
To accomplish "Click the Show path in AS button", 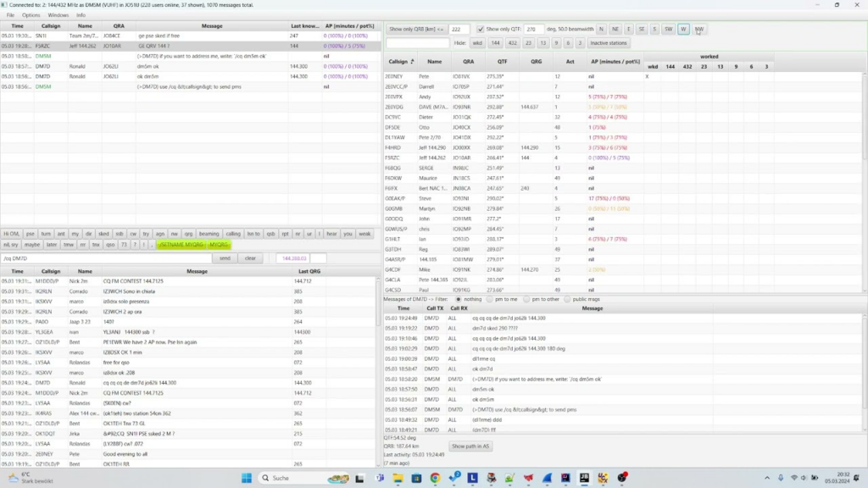I will (x=470, y=446).
